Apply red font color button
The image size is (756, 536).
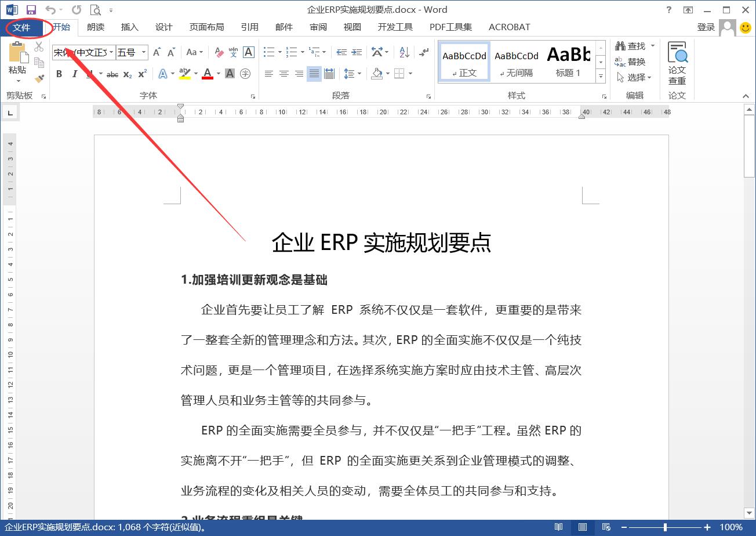coord(208,74)
